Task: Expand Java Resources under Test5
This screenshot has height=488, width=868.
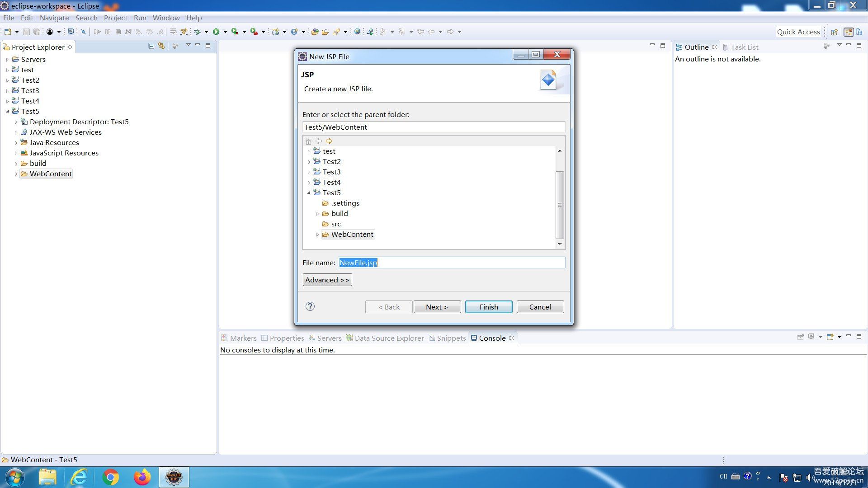Action: (x=16, y=143)
